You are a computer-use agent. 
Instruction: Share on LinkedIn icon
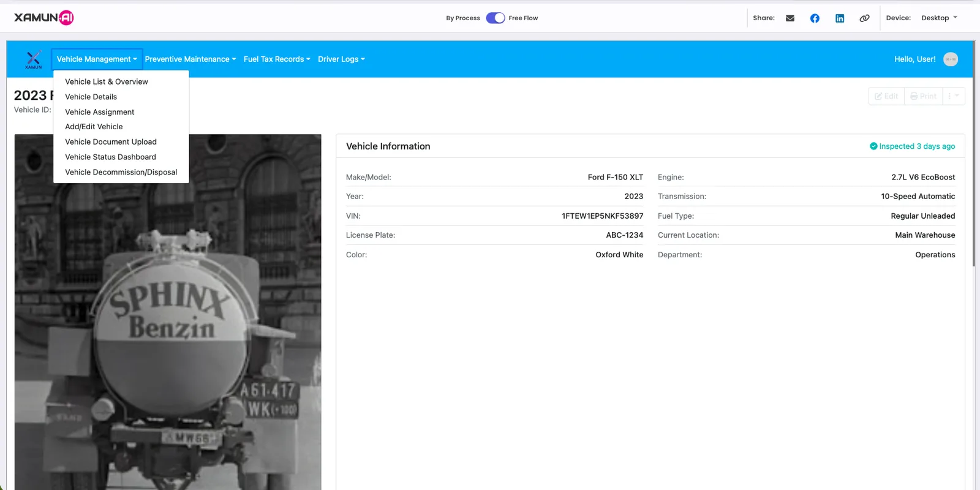tap(840, 18)
